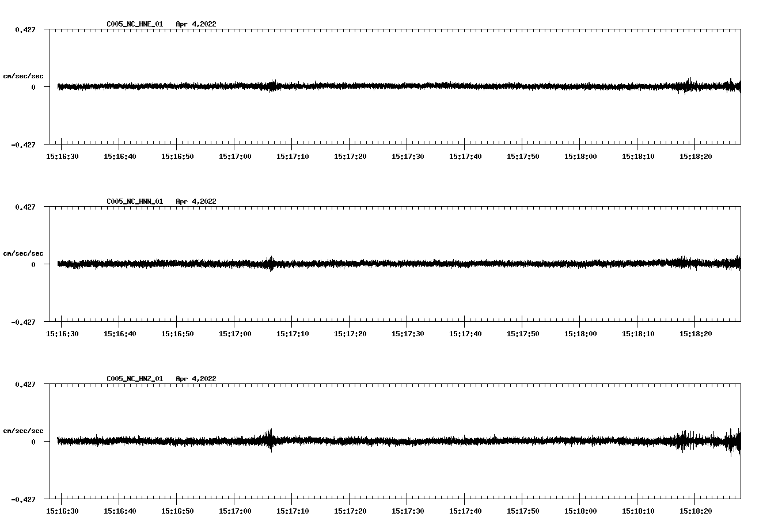Click the 15:17:50 time label on the HNE plot
Viewport: 782px width, 532px height.
click(523, 157)
